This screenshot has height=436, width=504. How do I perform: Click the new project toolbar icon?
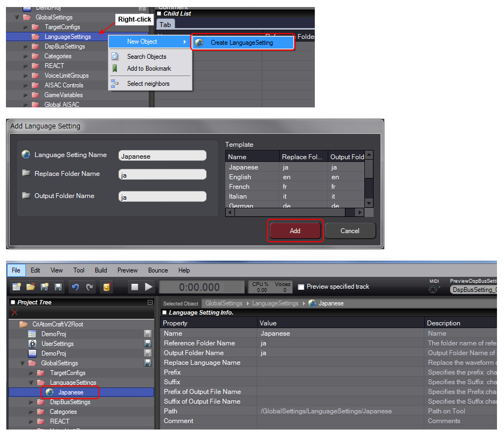pos(17,287)
